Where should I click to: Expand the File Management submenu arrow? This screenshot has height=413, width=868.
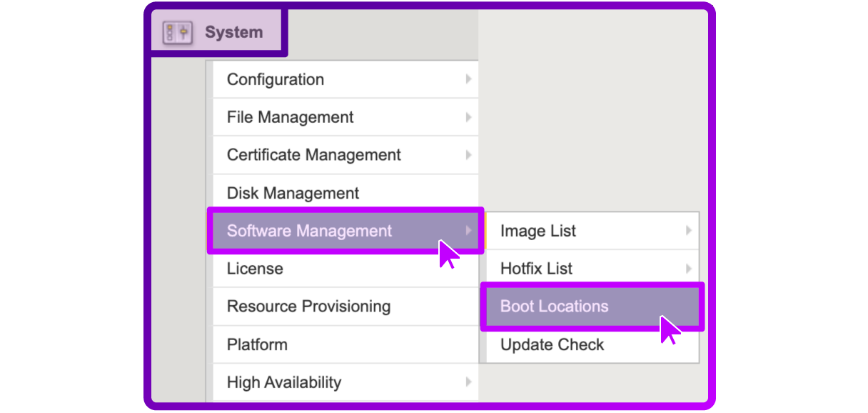[x=470, y=117]
